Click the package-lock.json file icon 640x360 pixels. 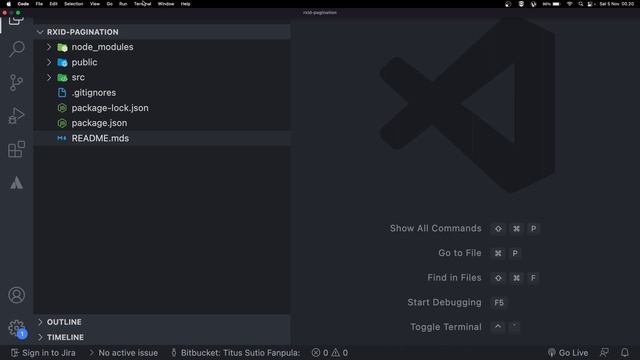[62, 108]
